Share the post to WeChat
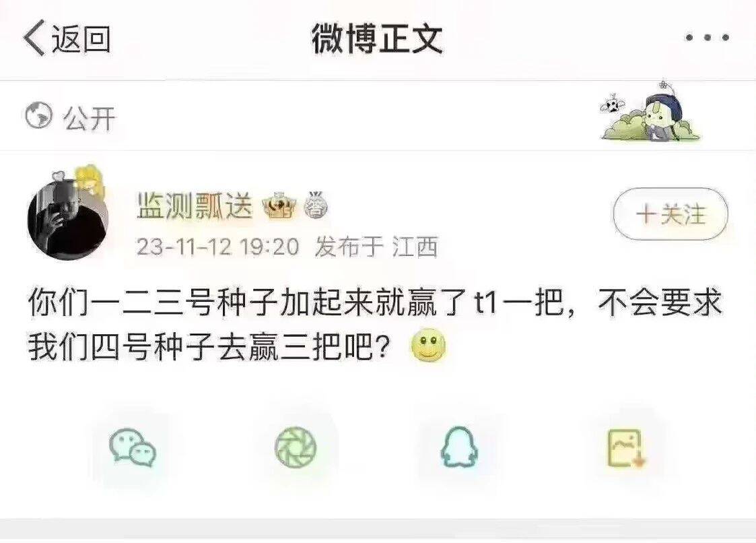 133,448
